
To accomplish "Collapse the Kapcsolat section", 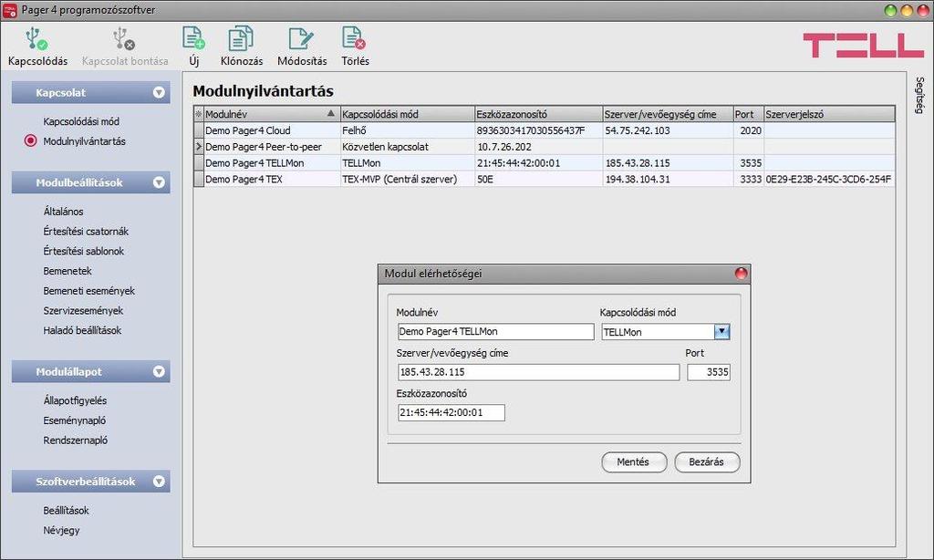I will pos(159,93).
